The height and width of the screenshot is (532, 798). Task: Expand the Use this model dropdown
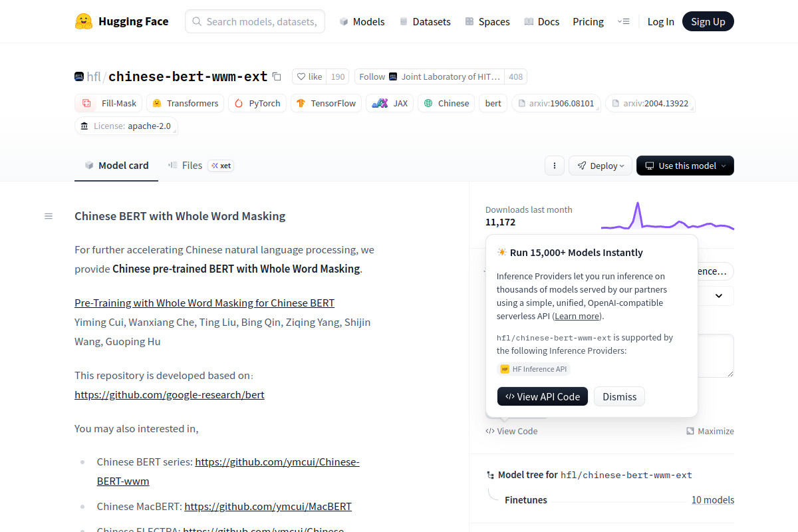(685, 166)
